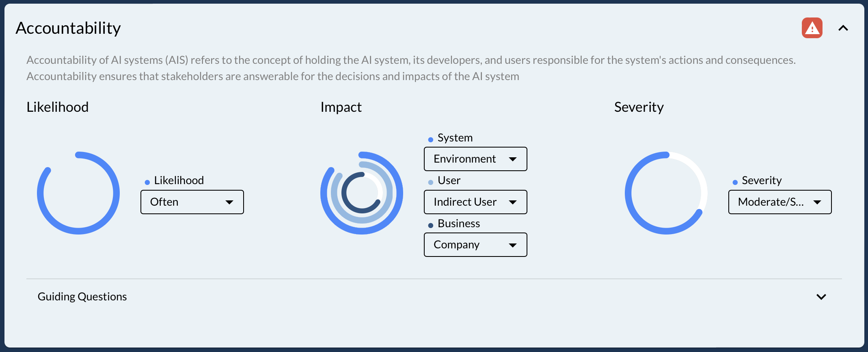This screenshot has width=868, height=352.
Task: Open the System dropdown showing Environment
Action: (x=475, y=159)
